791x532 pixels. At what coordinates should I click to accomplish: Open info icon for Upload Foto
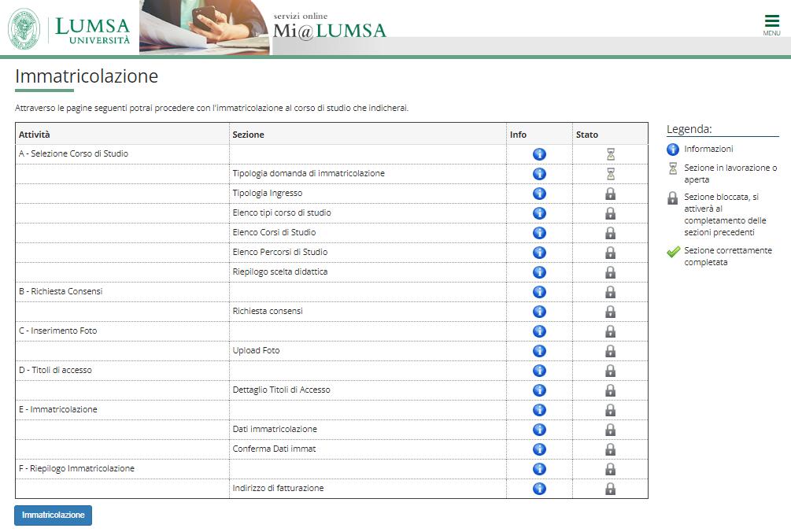(x=539, y=351)
